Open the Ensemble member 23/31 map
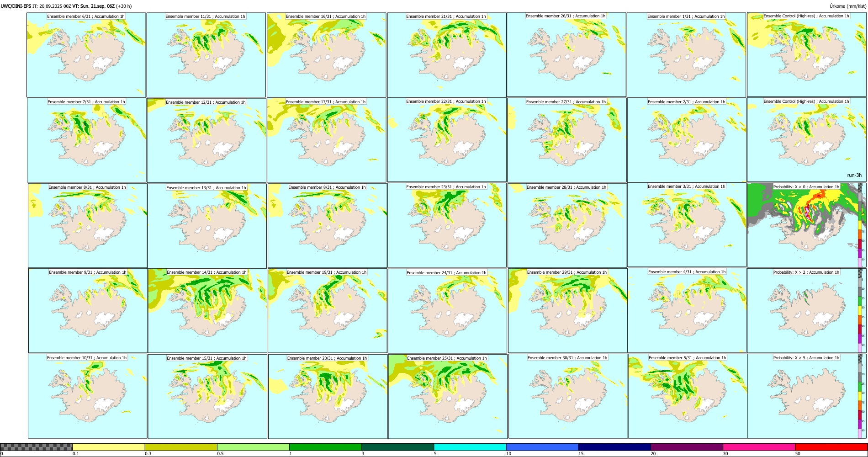The height and width of the screenshot is (457, 868). (447, 225)
